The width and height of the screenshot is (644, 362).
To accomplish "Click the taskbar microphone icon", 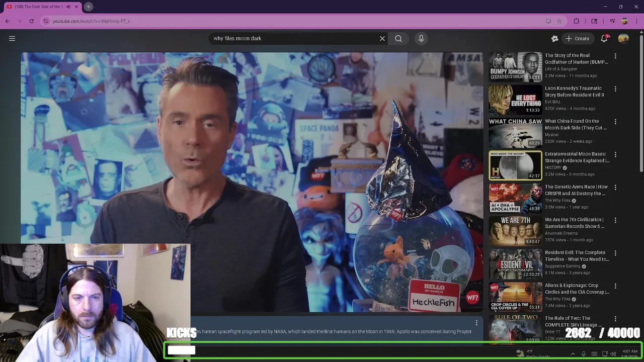I will pyautogui.click(x=584, y=354).
